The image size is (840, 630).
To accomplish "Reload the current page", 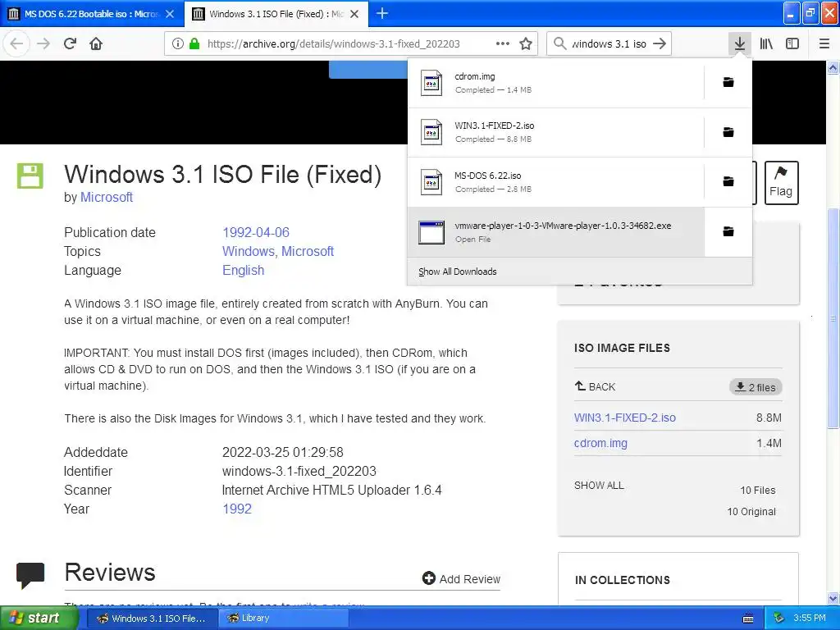I will (x=70, y=43).
